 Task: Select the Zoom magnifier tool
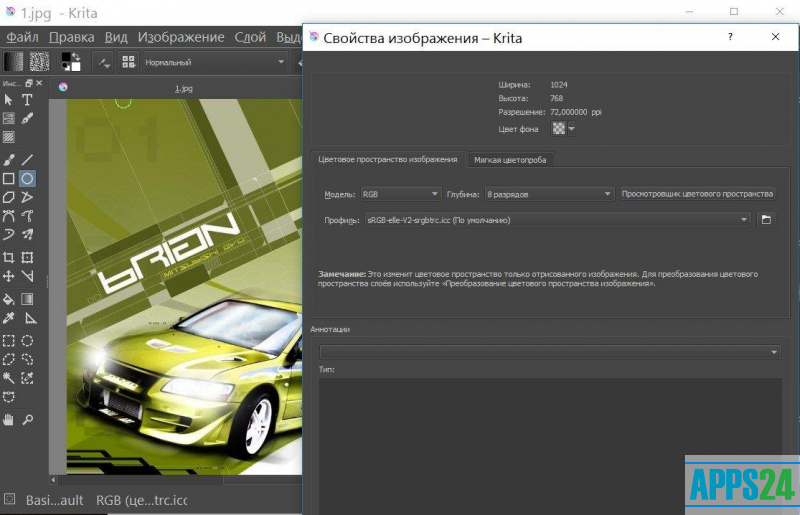pos(27,420)
